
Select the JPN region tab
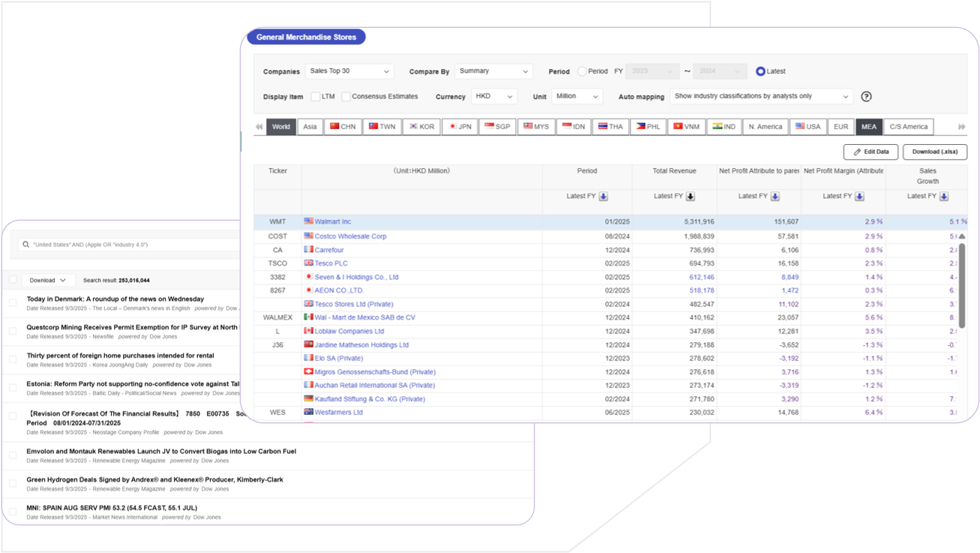[460, 127]
